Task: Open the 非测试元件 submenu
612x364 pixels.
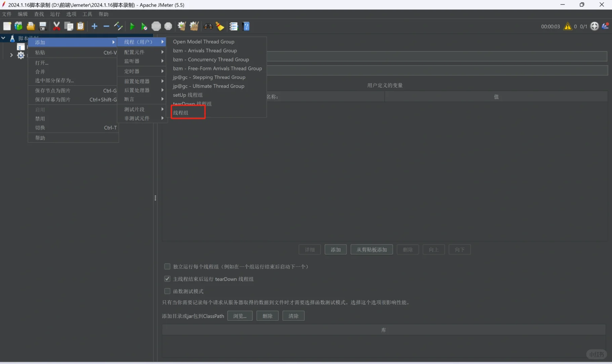Action: tap(142, 118)
